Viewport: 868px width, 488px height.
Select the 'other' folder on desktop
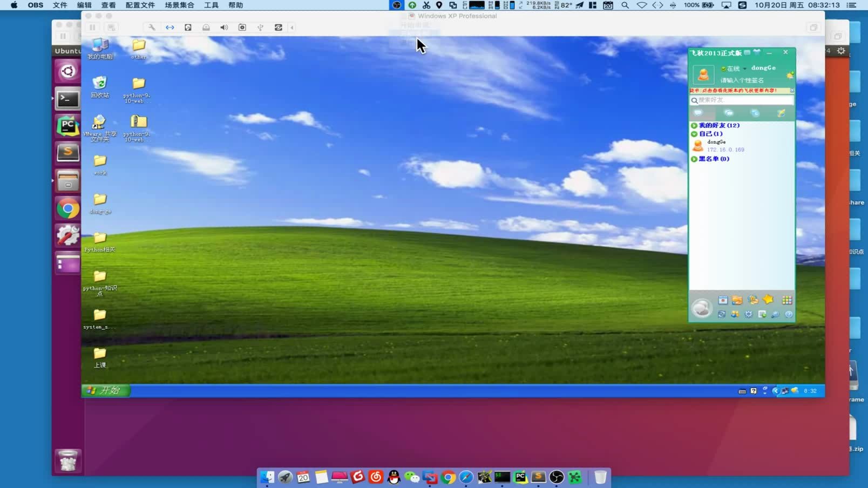(139, 49)
